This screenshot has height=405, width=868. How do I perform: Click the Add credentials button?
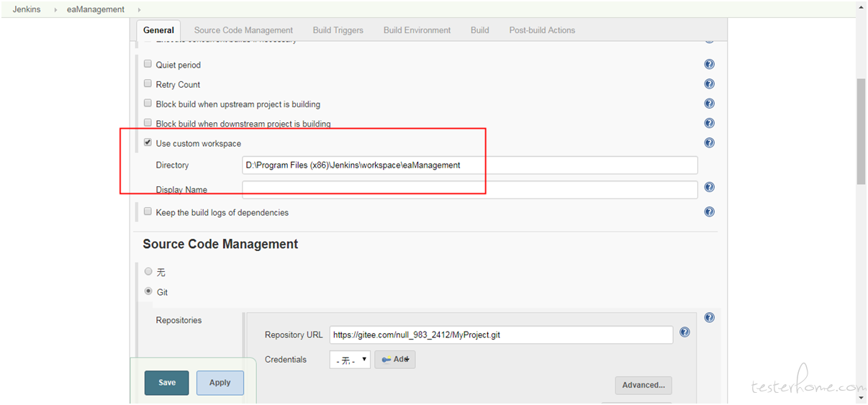395,360
